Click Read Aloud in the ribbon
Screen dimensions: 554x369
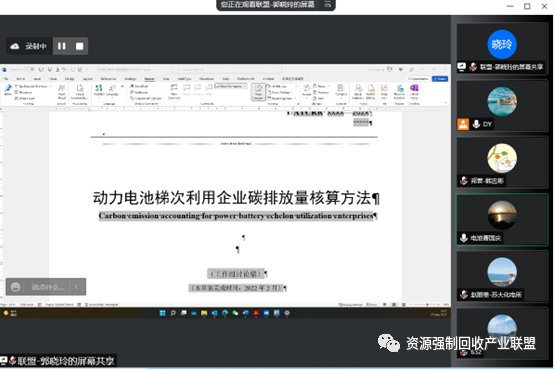[62, 92]
